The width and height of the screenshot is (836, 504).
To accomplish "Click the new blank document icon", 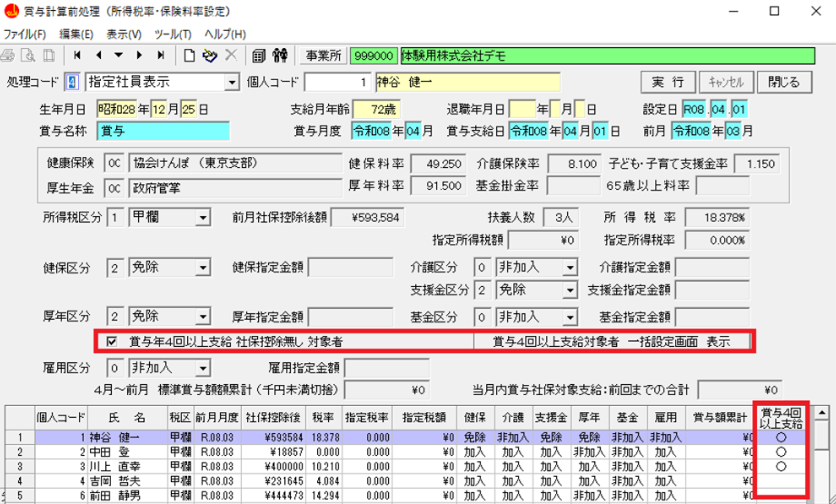I will (190, 55).
